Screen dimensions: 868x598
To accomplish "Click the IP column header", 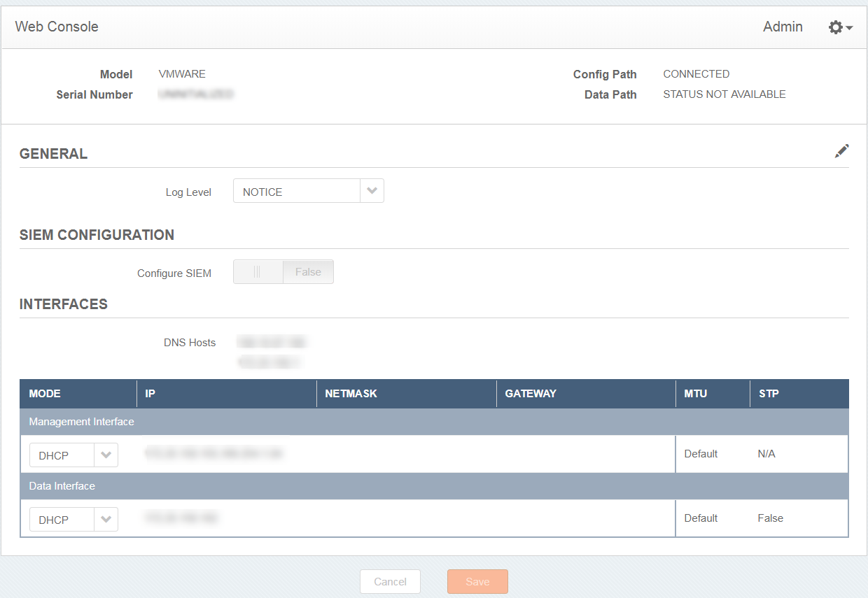I will click(x=150, y=394).
